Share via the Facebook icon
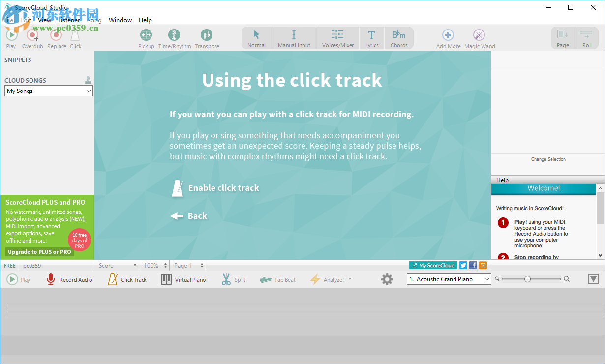 click(473, 265)
